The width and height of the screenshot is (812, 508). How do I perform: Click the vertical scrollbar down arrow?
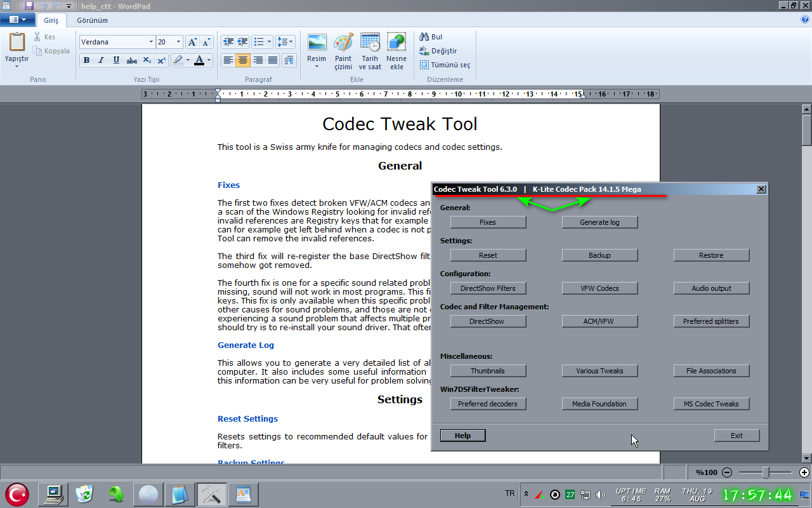tap(806, 458)
